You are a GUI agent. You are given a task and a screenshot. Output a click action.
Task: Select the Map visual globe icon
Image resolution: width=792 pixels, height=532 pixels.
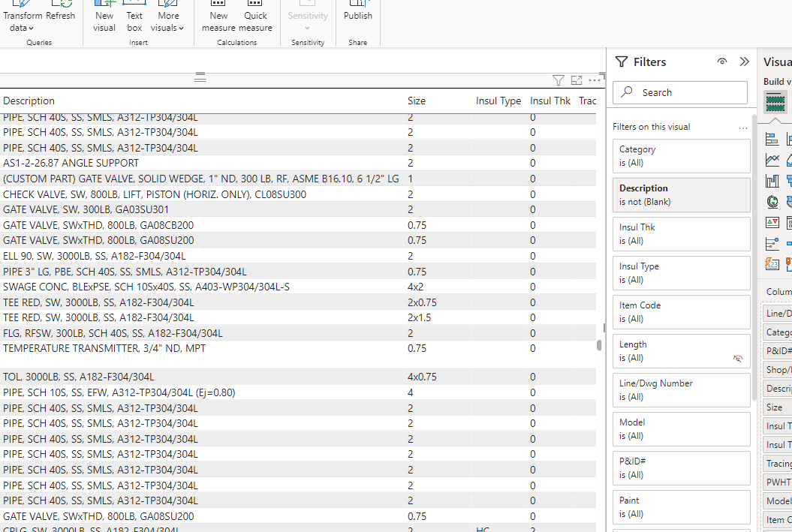(772, 201)
